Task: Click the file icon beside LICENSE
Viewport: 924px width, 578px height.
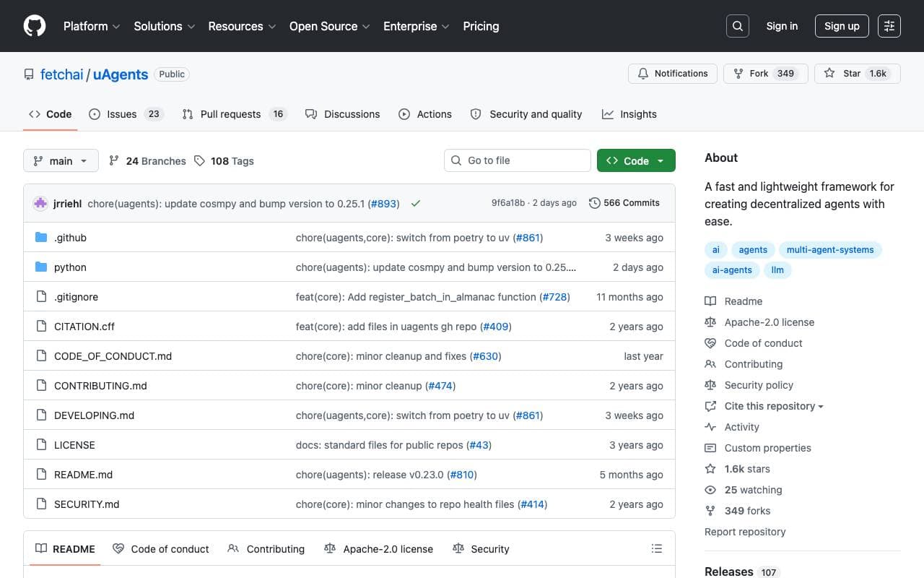Action: point(41,445)
